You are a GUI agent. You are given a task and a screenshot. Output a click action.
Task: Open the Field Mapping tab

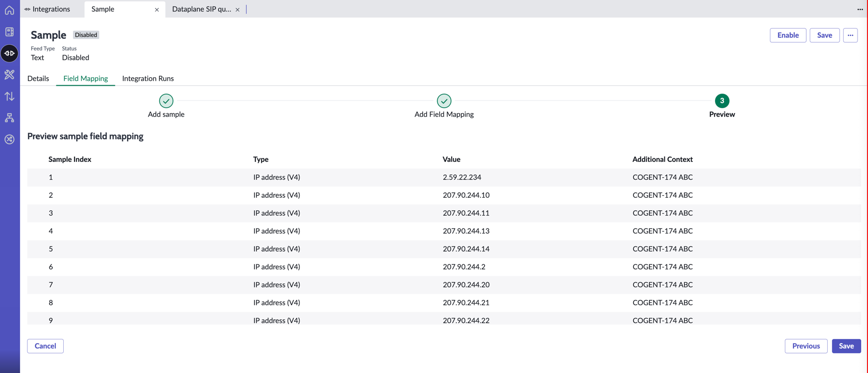coord(86,79)
